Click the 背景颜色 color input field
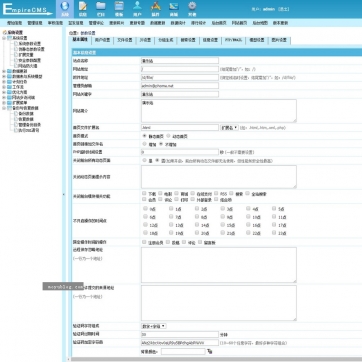Viewport: 362px width, 362px height. tap(183, 351)
